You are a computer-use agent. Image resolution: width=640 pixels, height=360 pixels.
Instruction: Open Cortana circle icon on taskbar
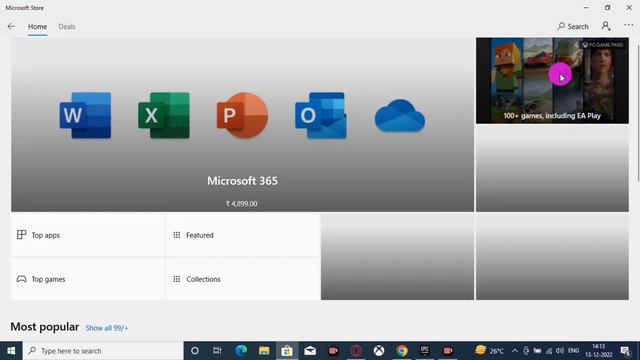pos(195,351)
